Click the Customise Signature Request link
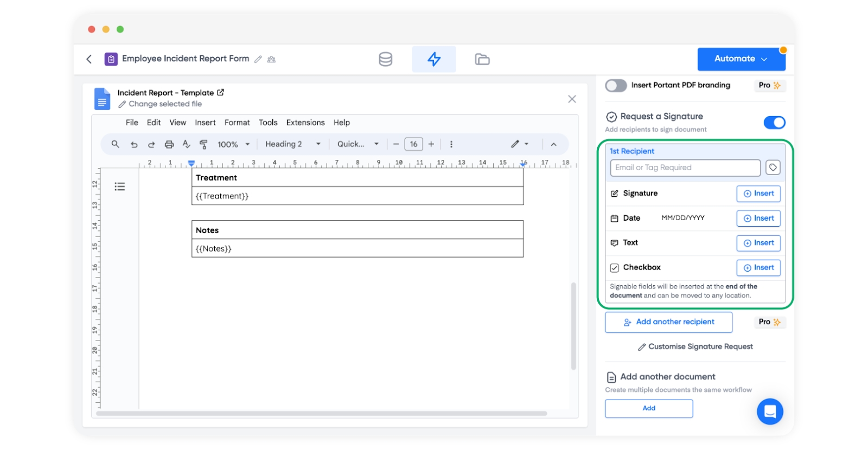Viewport: 868px width, 450px height. pos(695,346)
